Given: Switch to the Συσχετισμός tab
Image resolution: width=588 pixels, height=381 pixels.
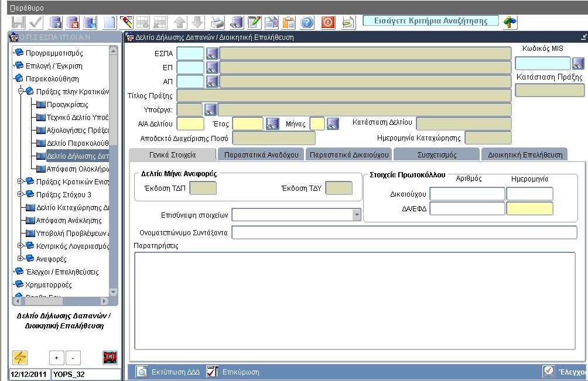Looking at the screenshot, I should point(437,155).
